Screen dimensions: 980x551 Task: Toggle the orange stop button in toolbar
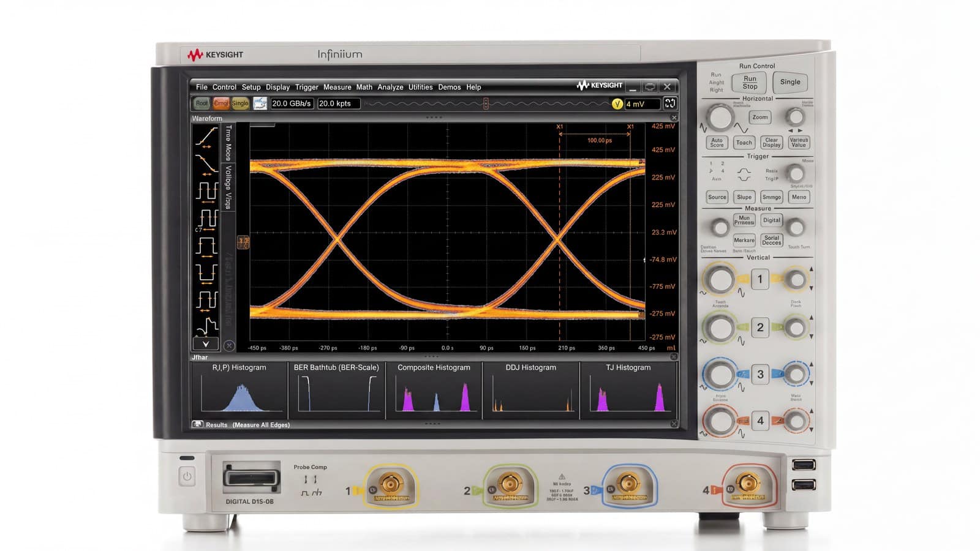[x=221, y=103]
